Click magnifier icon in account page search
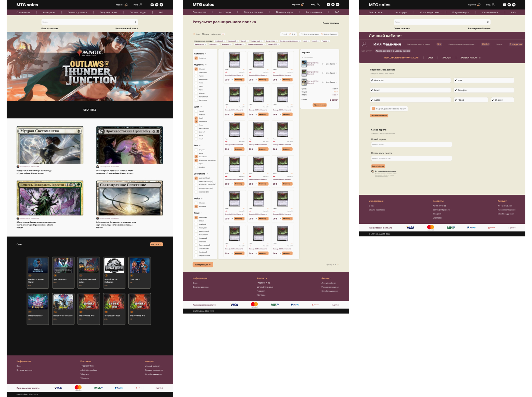The height and width of the screenshot is (397, 532). [x=488, y=22]
